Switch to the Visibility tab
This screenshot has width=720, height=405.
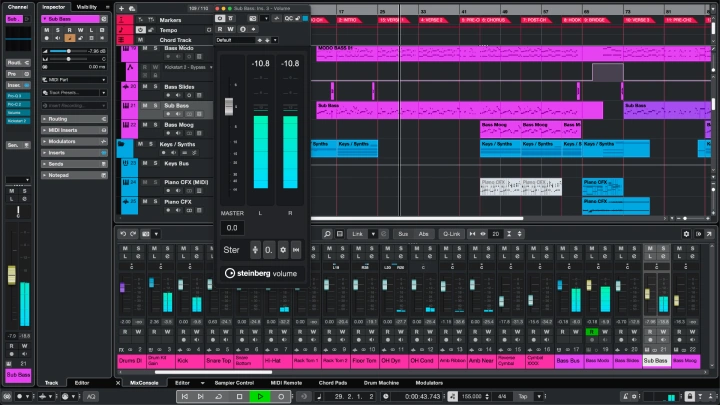click(87, 7)
